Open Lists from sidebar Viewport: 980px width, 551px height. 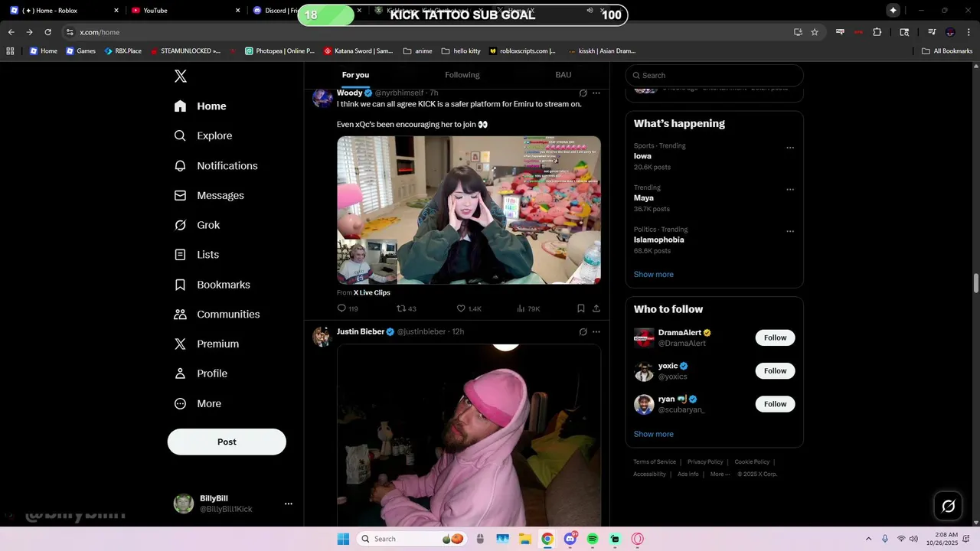coord(197,255)
